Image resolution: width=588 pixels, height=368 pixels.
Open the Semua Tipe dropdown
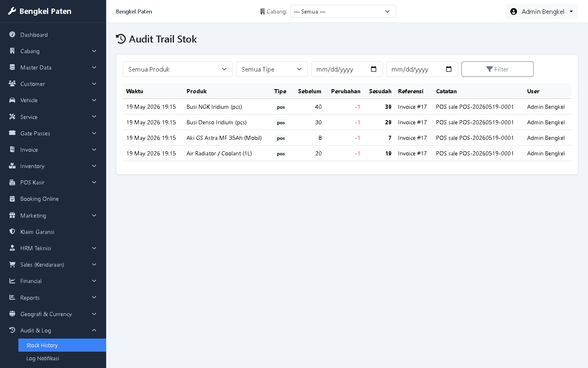point(272,69)
